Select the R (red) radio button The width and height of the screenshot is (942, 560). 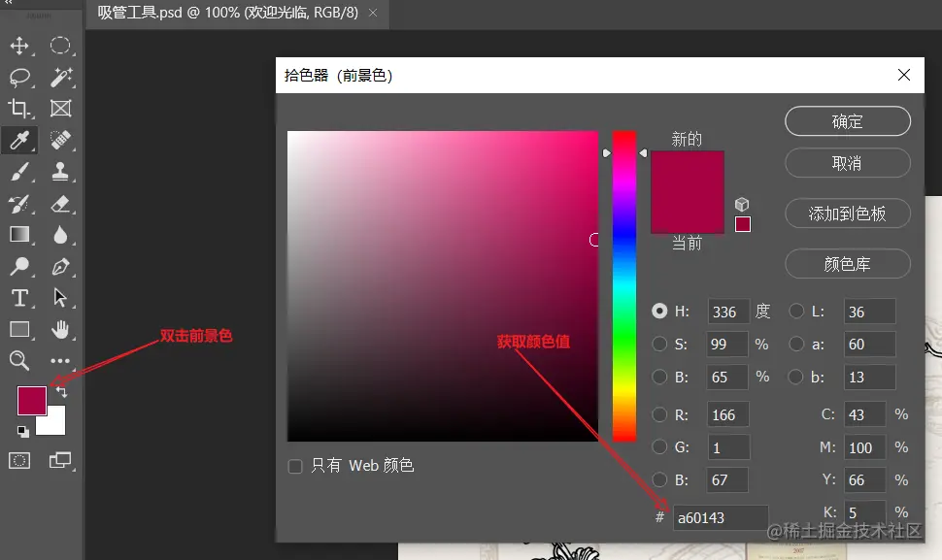pyautogui.click(x=660, y=414)
